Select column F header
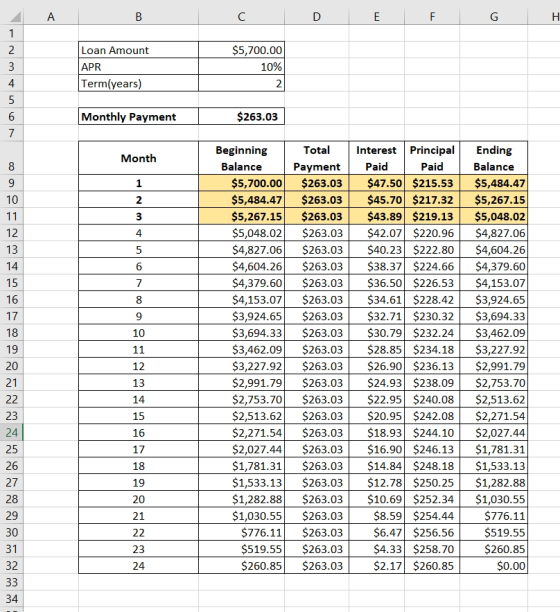The height and width of the screenshot is (612, 560). coord(432,17)
